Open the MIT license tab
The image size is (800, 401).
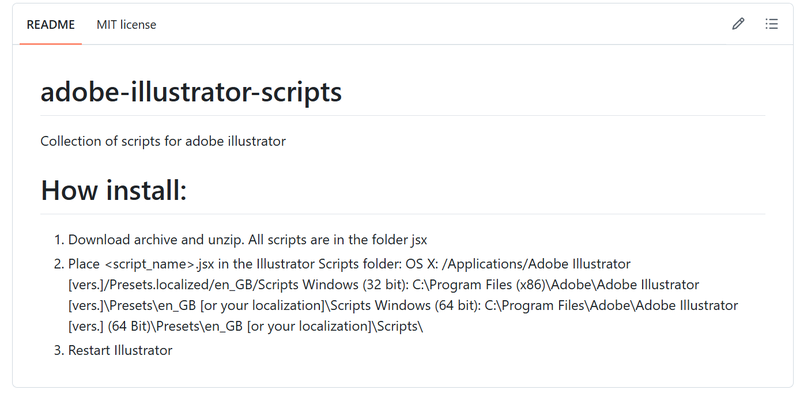(x=127, y=24)
